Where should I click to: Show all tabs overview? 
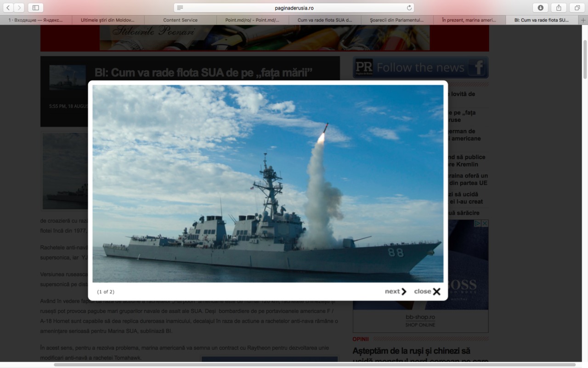pos(577,7)
